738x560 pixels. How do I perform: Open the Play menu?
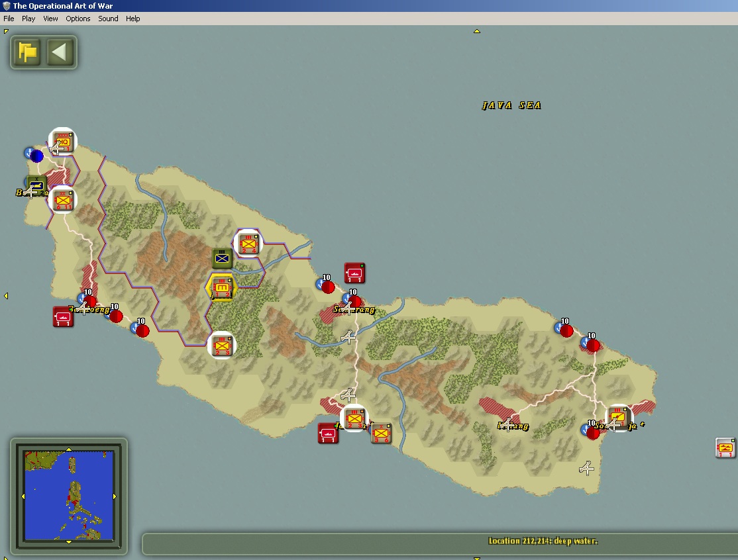tap(28, 19)
